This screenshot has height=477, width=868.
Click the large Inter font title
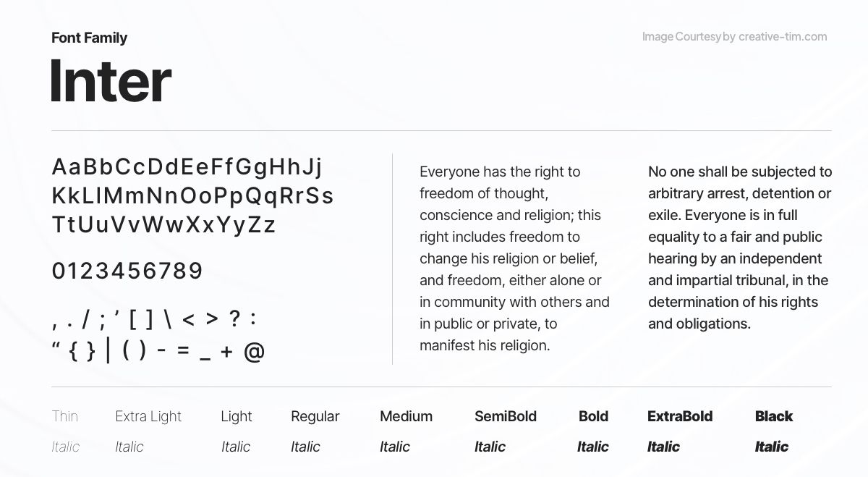point(111,80)
